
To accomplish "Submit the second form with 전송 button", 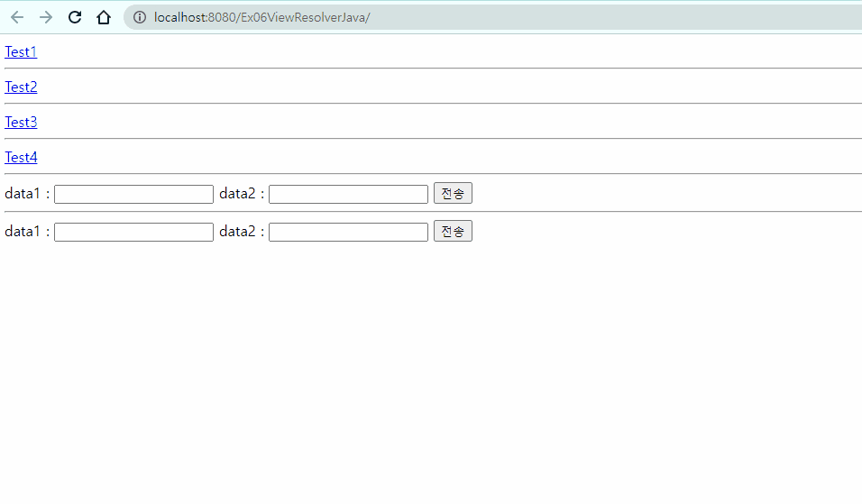I will coord(453,232).
